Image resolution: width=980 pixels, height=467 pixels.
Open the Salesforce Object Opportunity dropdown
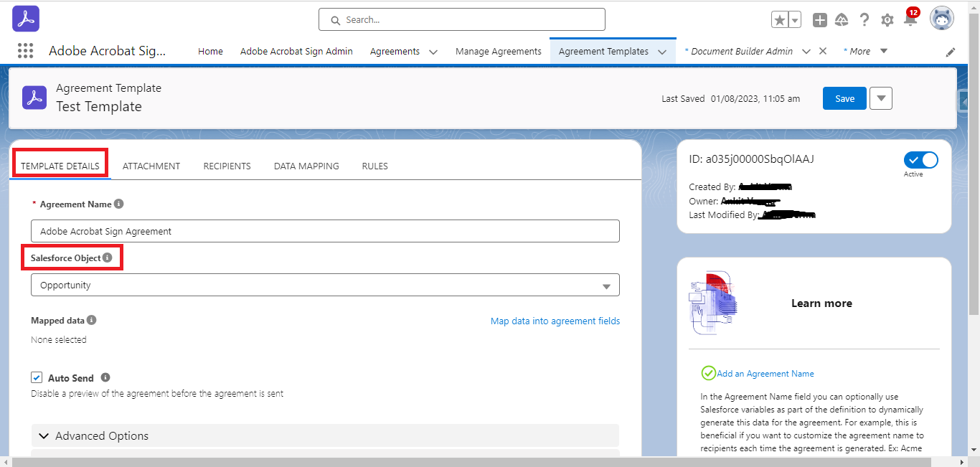[325, 285]
